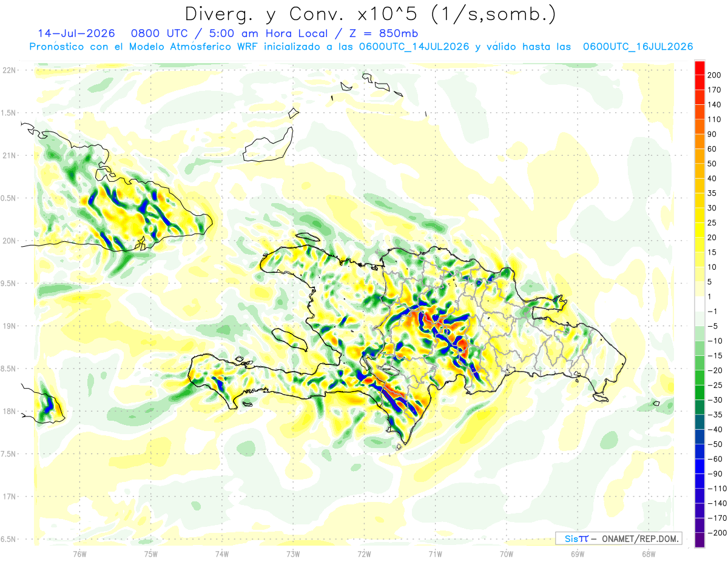
Task: Click the '18N' latitude label
Action: tap(9, 411)
